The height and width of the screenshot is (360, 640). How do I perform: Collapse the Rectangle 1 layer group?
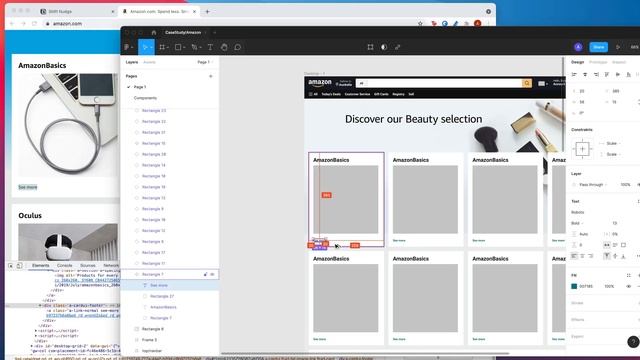tap(136, 275)
